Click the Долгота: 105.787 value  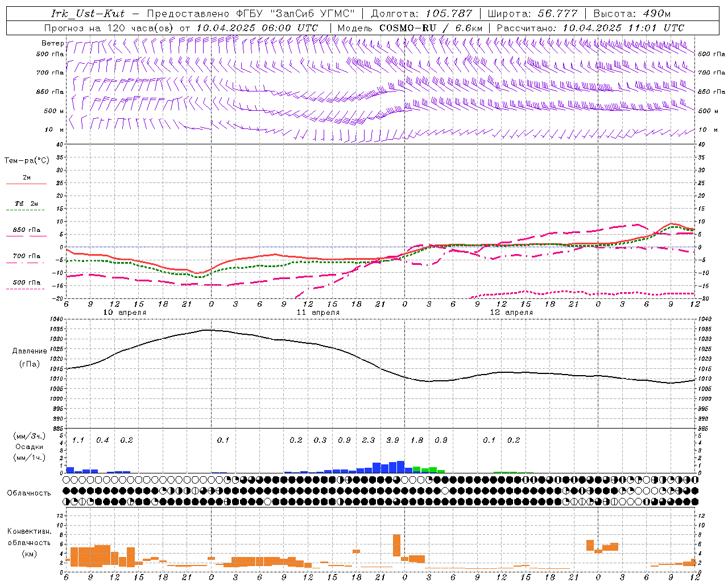[x=421, y=14]
